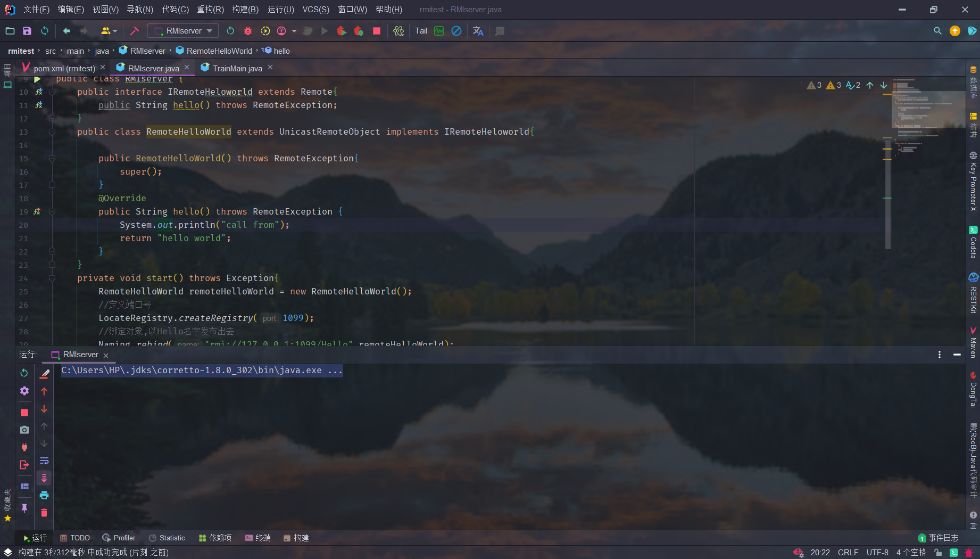Open the VCS(S) menu
Screen dimensions: 980x559
click(316, 10)
